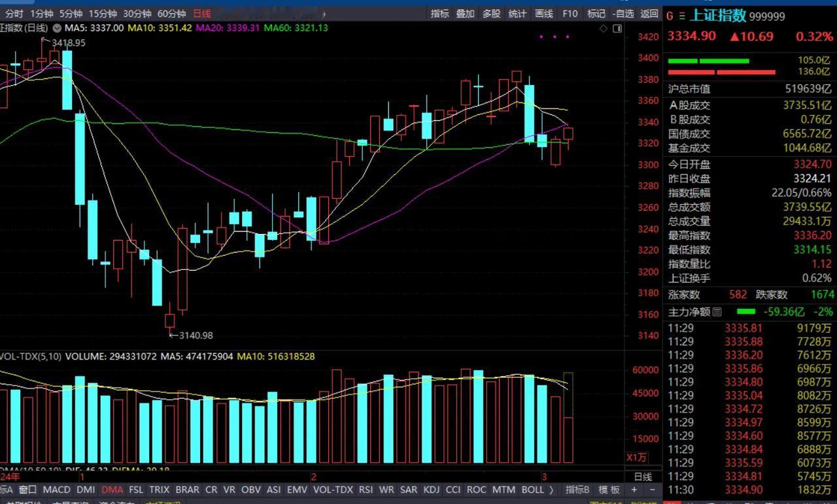Open the 多股 multi-stock menu
This screenshot has width=837, height=504.
point(491,13)
